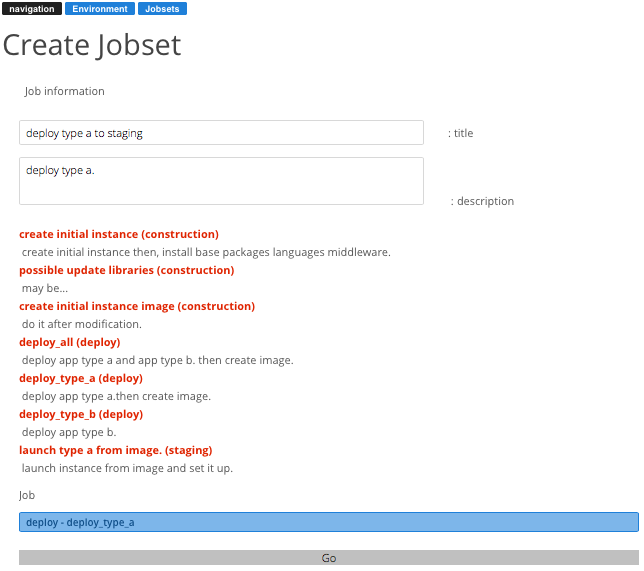Click the ': title' label
The height and width of the screenshot is (571, 644).
[460, 133]
